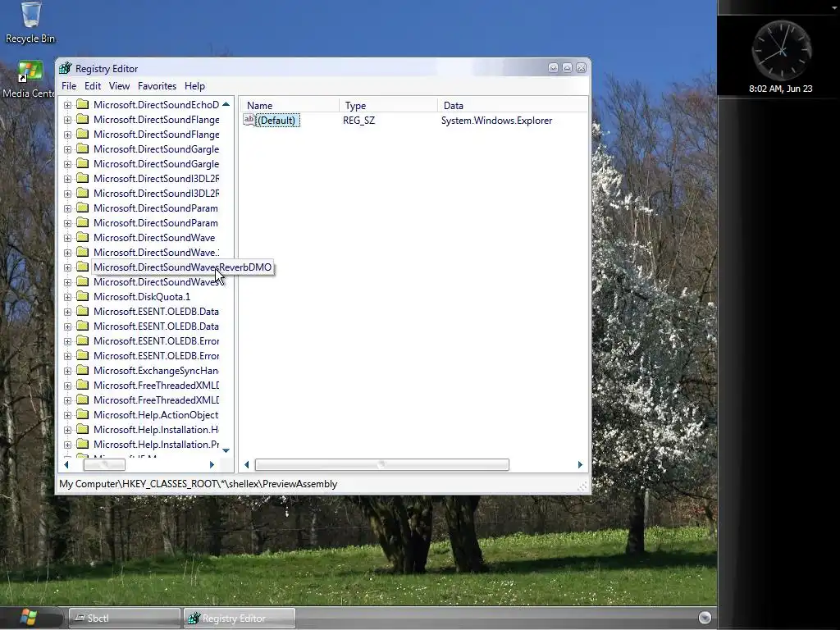This screenshot has height=630, width=840.
Task: Minimize the Registry Editor window
Action: tap(553, 67)
